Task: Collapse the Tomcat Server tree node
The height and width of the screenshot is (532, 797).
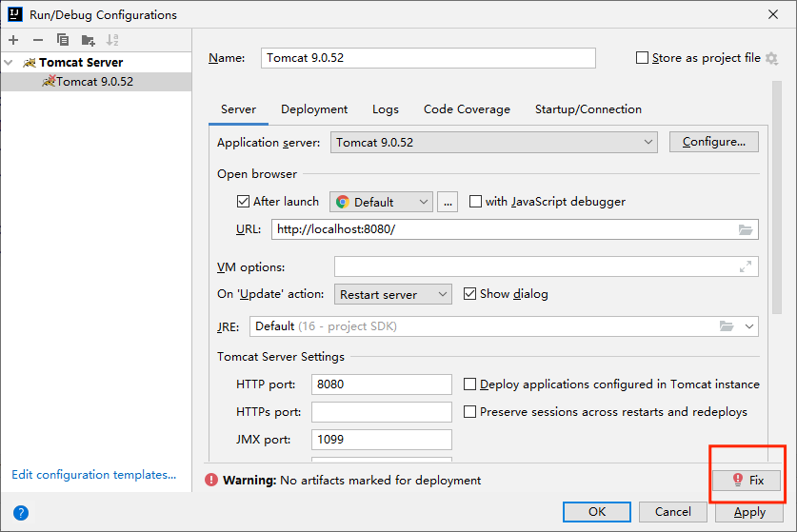Action: coord(9,63)
